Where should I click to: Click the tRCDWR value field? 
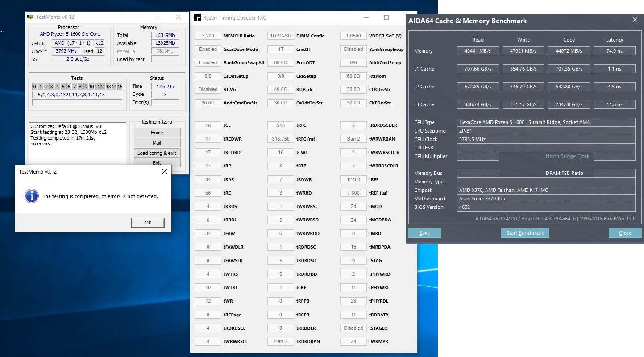pyautogui.click(x=208, y=139)
